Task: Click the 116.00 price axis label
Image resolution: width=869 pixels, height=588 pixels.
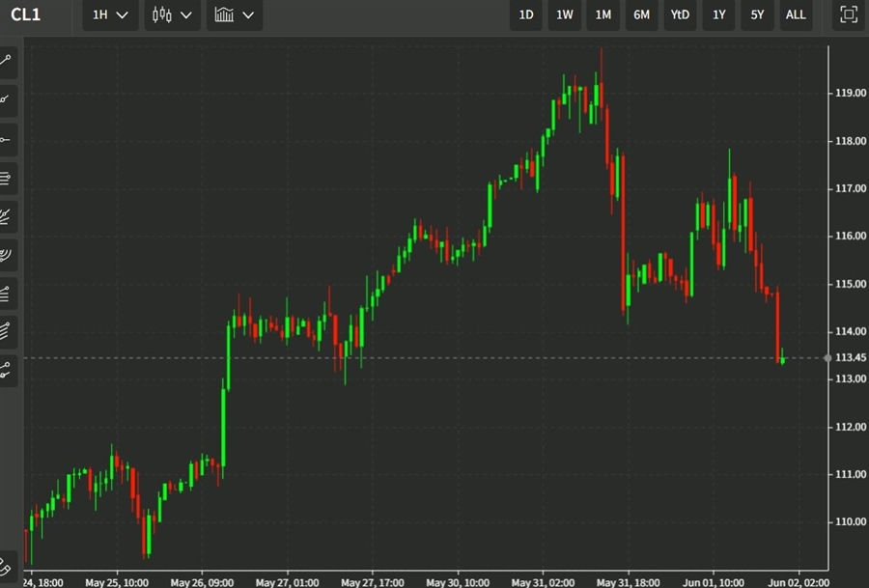Action: tap(850, 236)
